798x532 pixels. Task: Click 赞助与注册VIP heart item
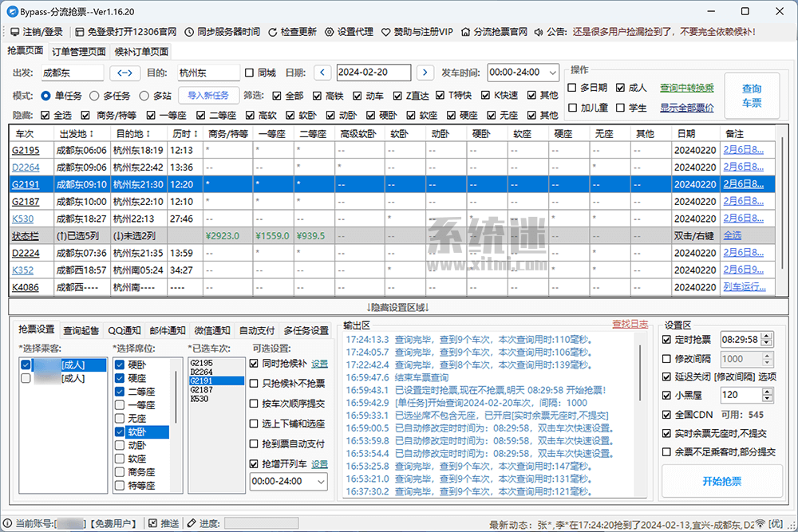click(417, 32)
